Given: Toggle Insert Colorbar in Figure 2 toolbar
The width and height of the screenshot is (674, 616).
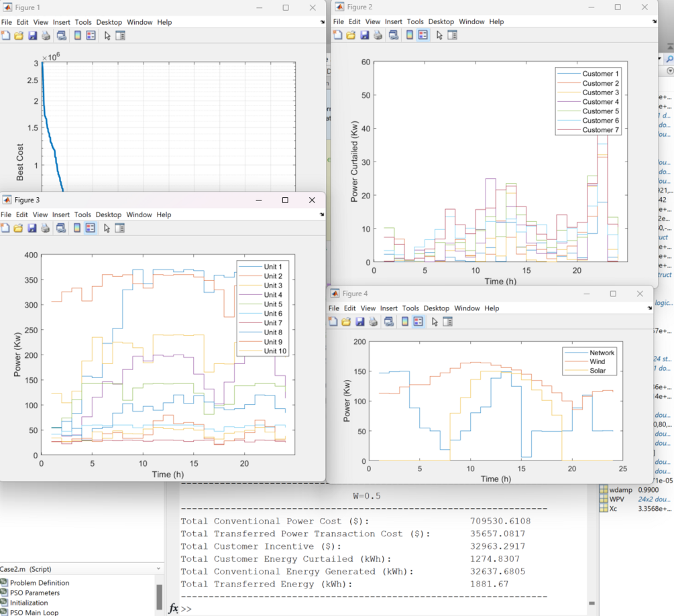Looking at the screenshot, I should 410,36.
